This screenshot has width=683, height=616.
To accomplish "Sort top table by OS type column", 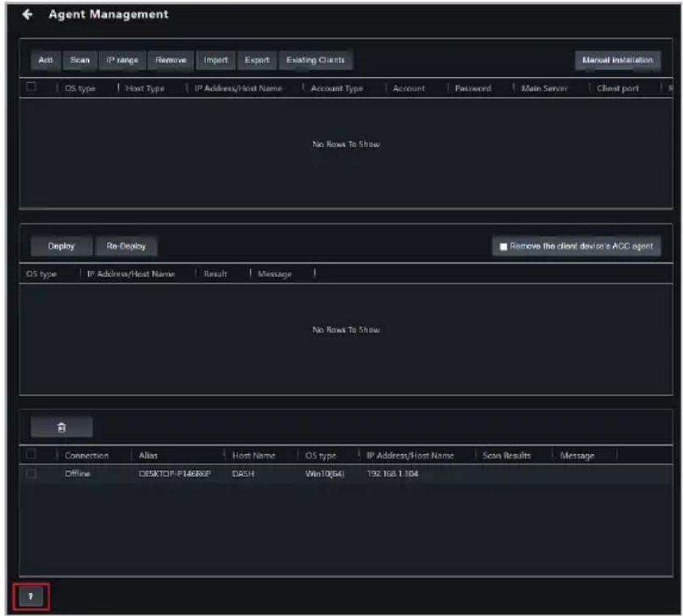I will (x=80, y=88).
